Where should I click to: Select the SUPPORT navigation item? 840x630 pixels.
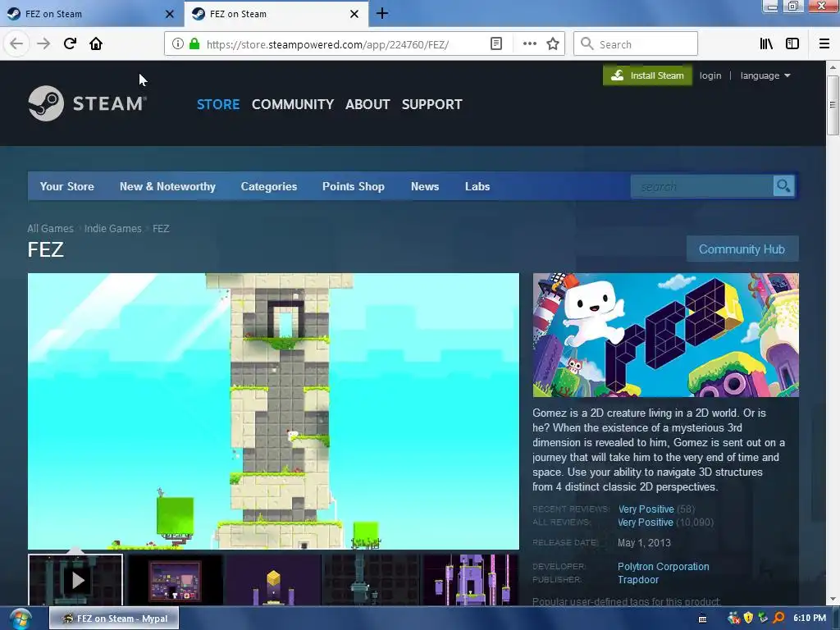point(431,104)
